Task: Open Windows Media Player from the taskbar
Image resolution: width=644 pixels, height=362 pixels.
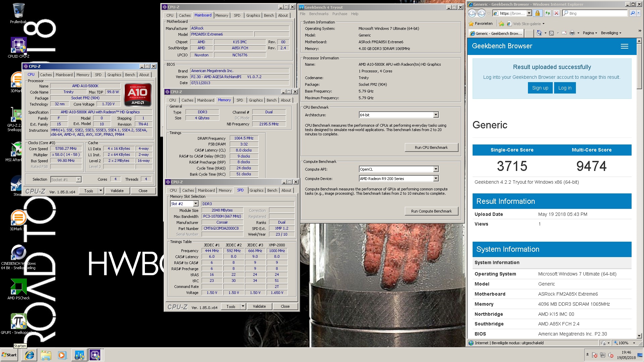Action: 62,355
